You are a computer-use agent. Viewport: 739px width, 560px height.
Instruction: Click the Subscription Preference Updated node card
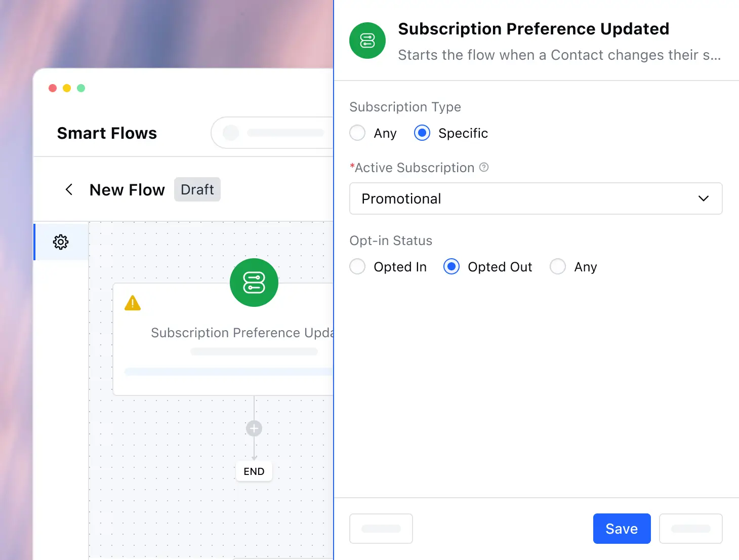pos(223,339)
